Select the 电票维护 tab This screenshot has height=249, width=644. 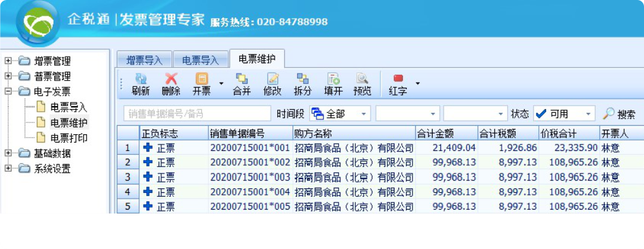click(x=257, y=59)
